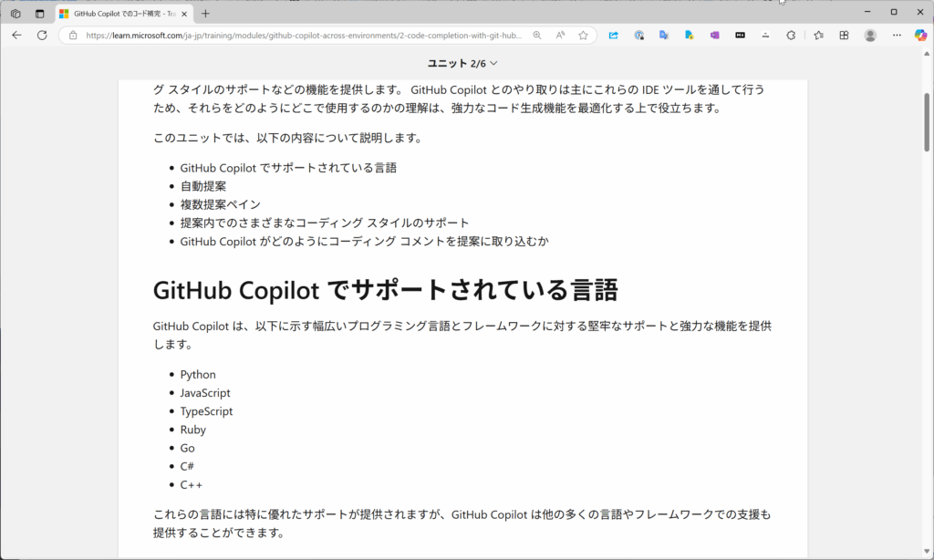Click the コーディング コメントを提案に取り込むか item
934x560 pixels.
pyautogui.click(x=364, y=242)
